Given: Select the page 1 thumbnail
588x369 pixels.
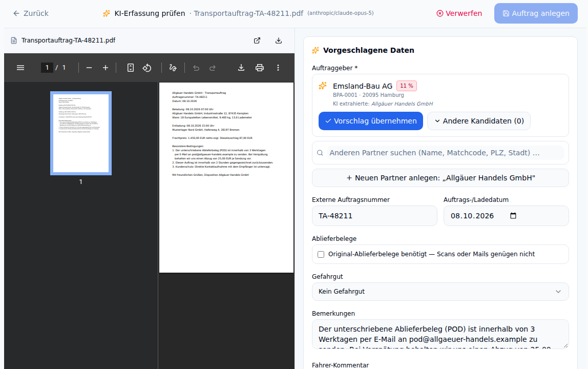Looking at the screenshot, I should point(81,133).
